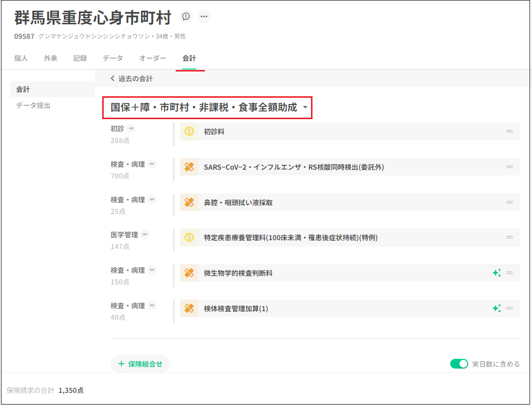532x406 pixels.
Task: Select データ提出 in the left sidebar
Action: pyautogui.click(x=33, y=106)
